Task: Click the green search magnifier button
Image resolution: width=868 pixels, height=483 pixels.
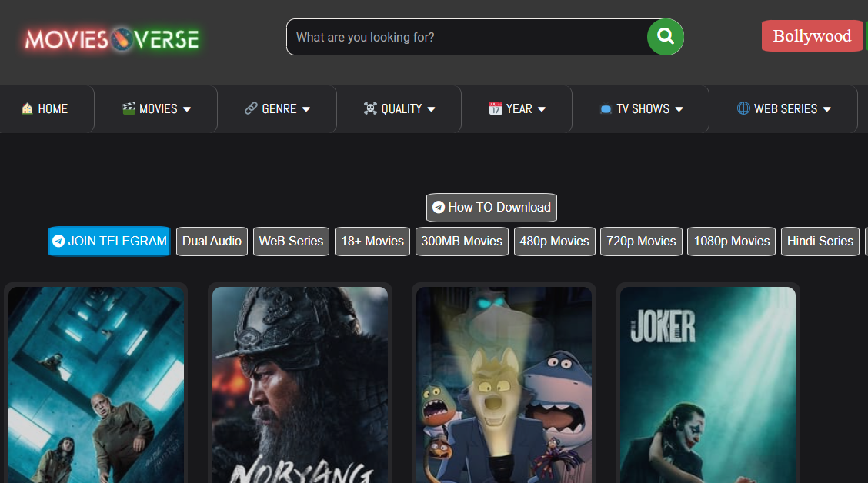Action: point(666,37)
